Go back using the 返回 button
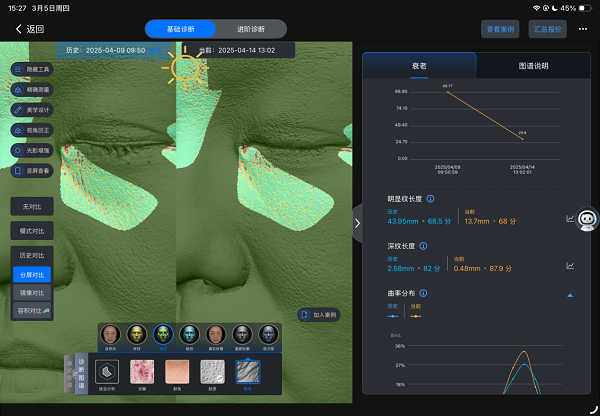This screenshot has height=416, width=600. 31,29
